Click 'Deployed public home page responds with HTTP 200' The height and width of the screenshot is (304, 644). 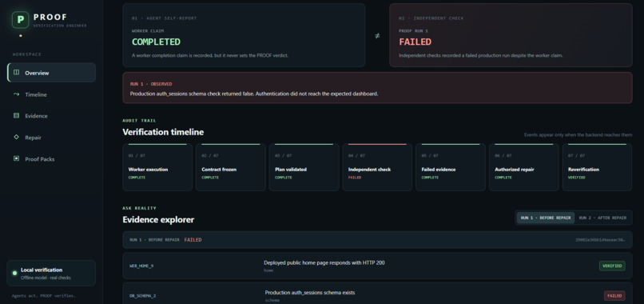(324, 262)
